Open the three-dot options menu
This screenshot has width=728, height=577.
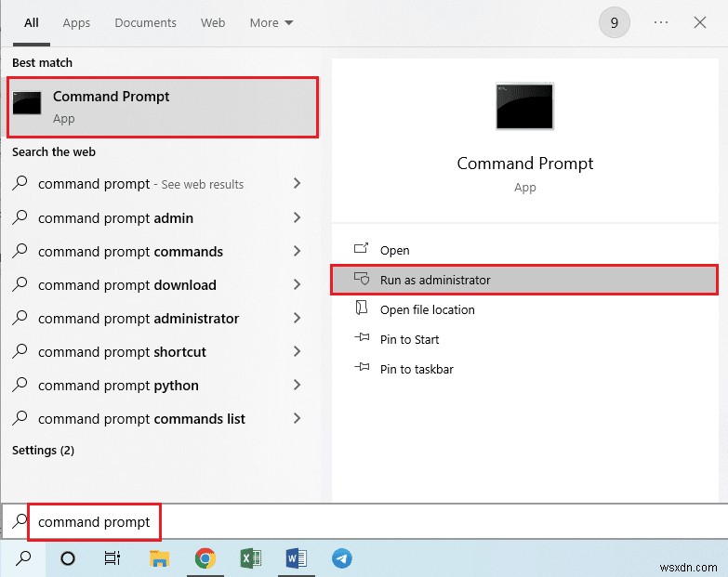pyautogui.click(x=661, y=22)
